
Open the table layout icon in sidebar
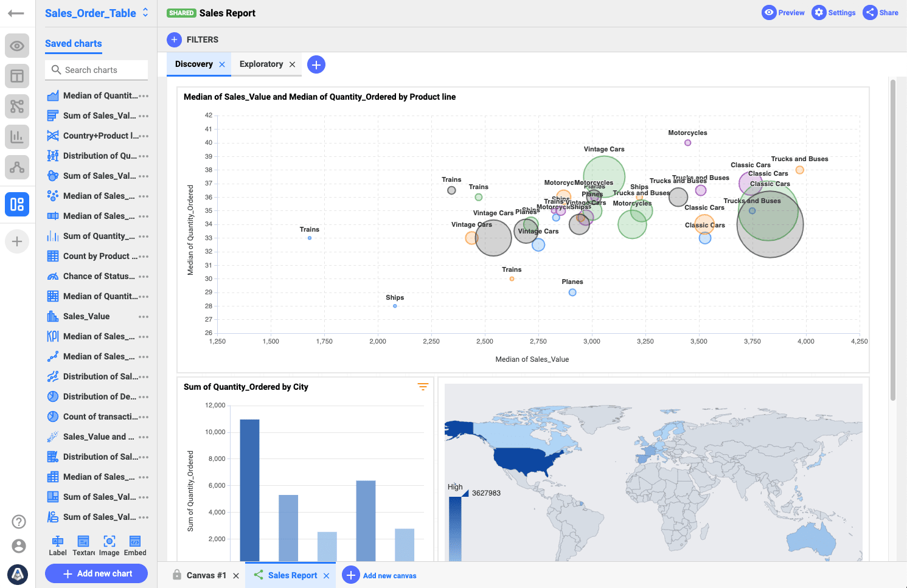pyautogui.click(x=17, y=76)
